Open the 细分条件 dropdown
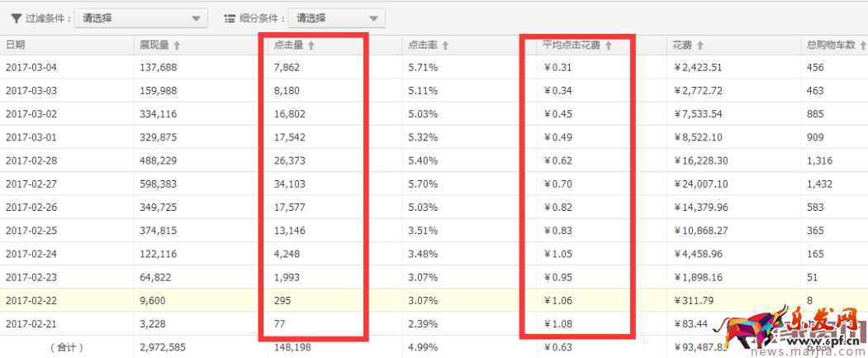This screenshot has height=358, width=868. [x=337, y=18]
